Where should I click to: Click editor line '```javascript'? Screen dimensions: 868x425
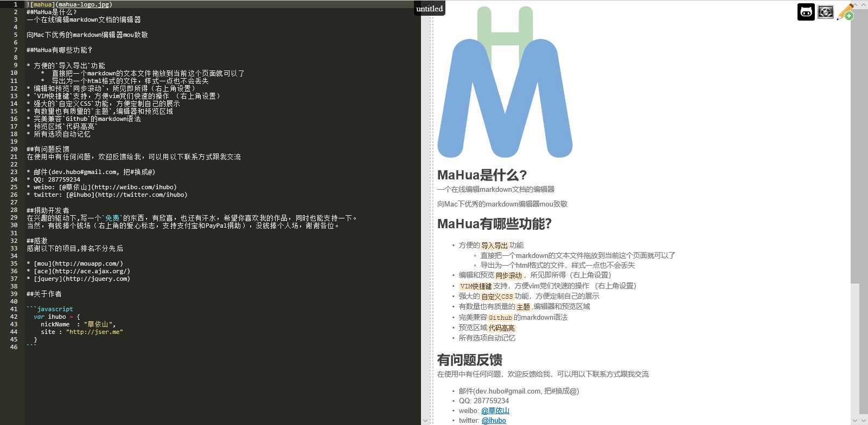(x=50, y=309)
